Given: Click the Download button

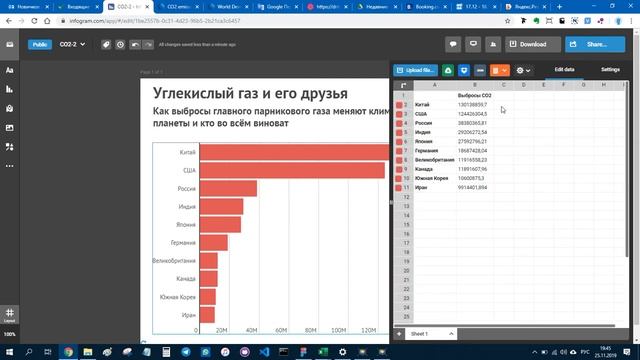Looking at the screenshot, I should [533, 44].
